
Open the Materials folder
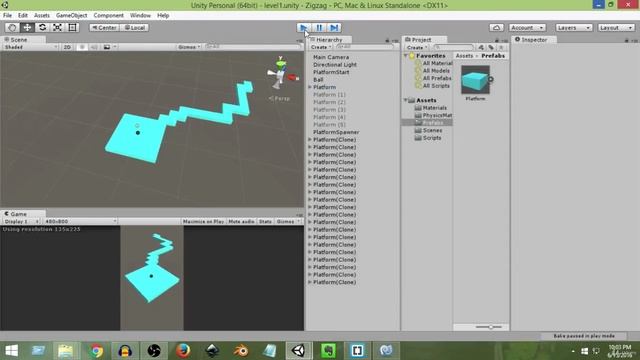coord(431,108)
